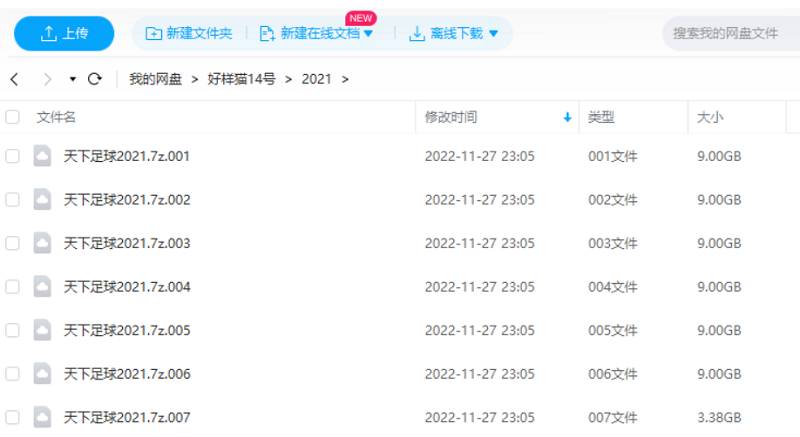
Task: Click the 搜索我的网盘文件 search field
Action: coord(728,33)
